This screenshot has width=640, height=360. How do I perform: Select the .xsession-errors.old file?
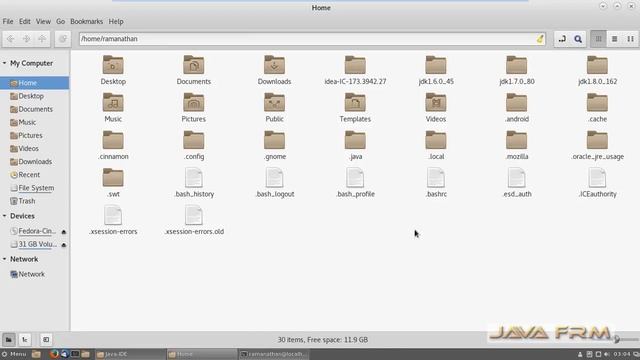pyautogui.click(x=194, y=220)
